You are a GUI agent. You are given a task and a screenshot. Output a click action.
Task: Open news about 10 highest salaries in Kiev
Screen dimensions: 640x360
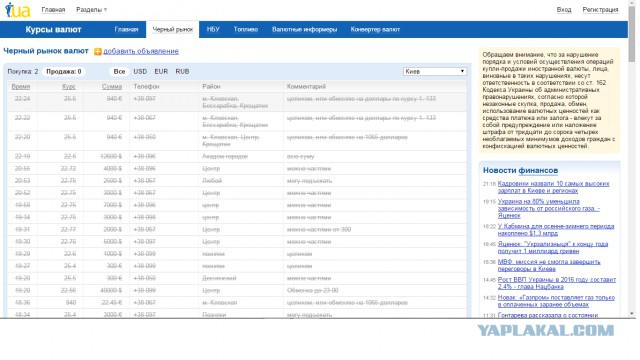click(x=553, y=187)
